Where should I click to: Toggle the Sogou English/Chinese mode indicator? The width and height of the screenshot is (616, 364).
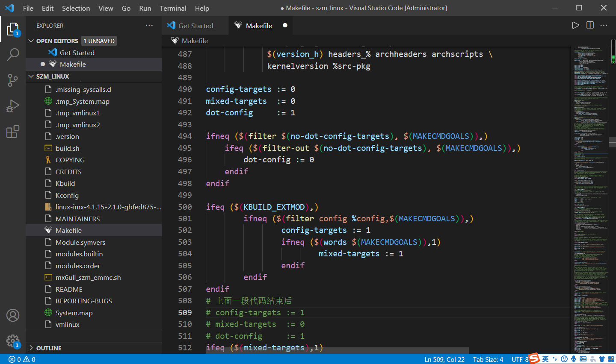pos(545,359)
